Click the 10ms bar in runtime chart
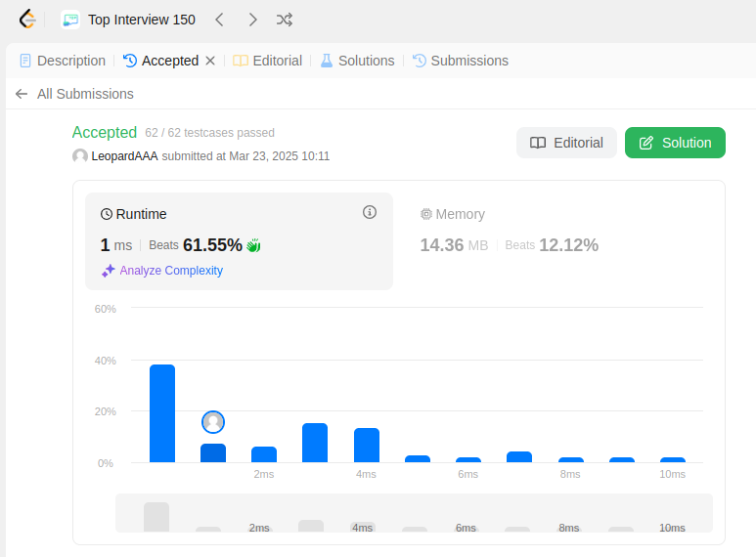 tap(673, 459)
